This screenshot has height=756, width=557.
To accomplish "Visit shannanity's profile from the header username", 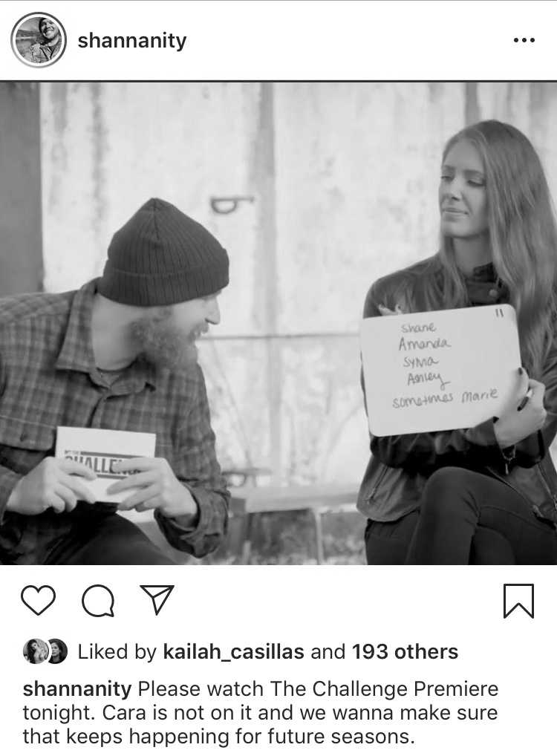I will point(132,41).
